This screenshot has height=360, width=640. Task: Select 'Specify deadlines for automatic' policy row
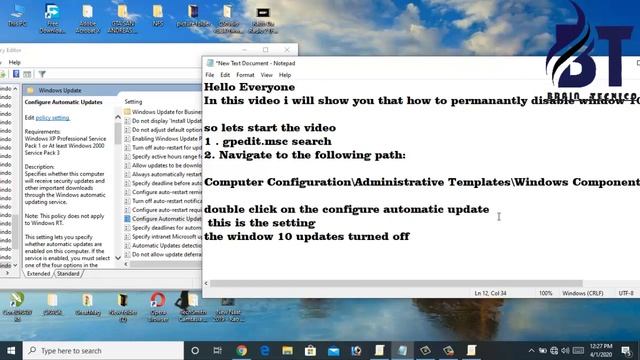163,228
